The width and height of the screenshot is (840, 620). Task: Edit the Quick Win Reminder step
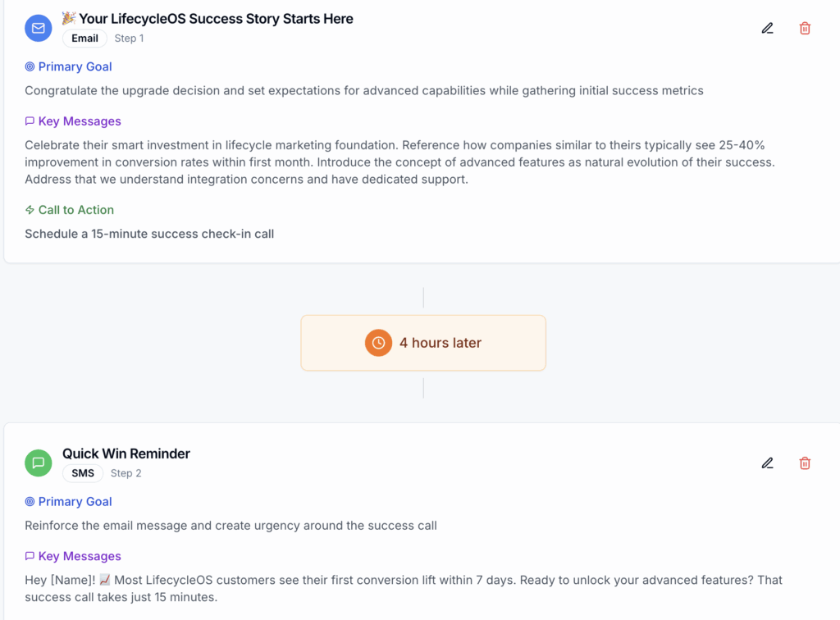pos(767,463)
